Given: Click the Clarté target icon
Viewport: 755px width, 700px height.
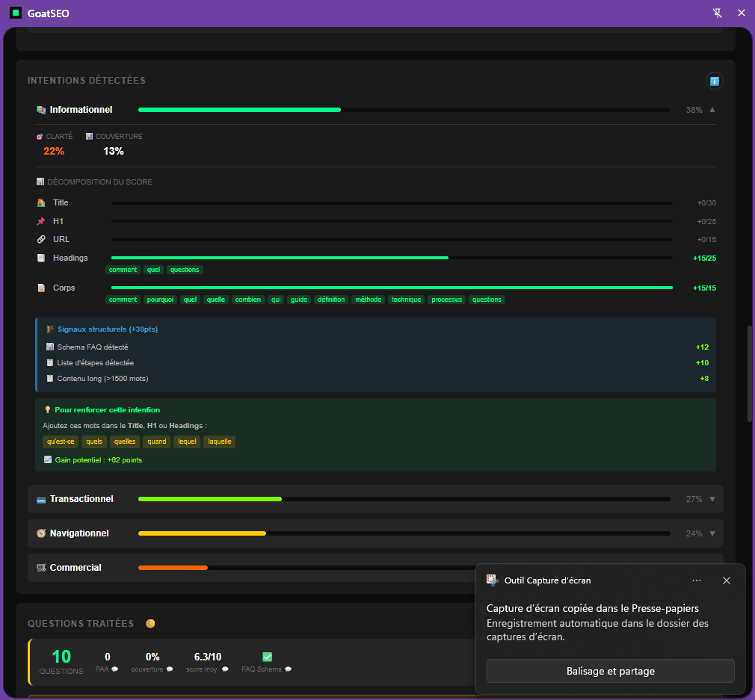Looking at the screenshot, I should pyautogui.click(x=39, y=136).
